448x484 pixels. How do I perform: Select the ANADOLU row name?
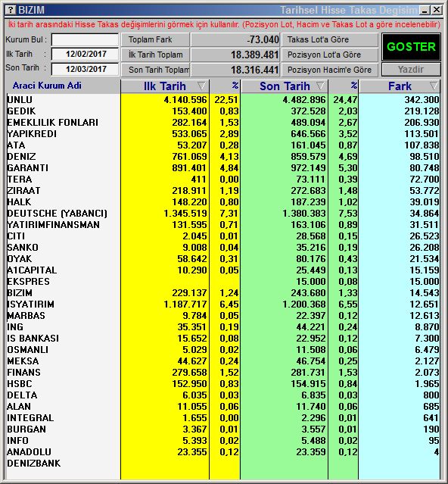[x=29, y=452]
